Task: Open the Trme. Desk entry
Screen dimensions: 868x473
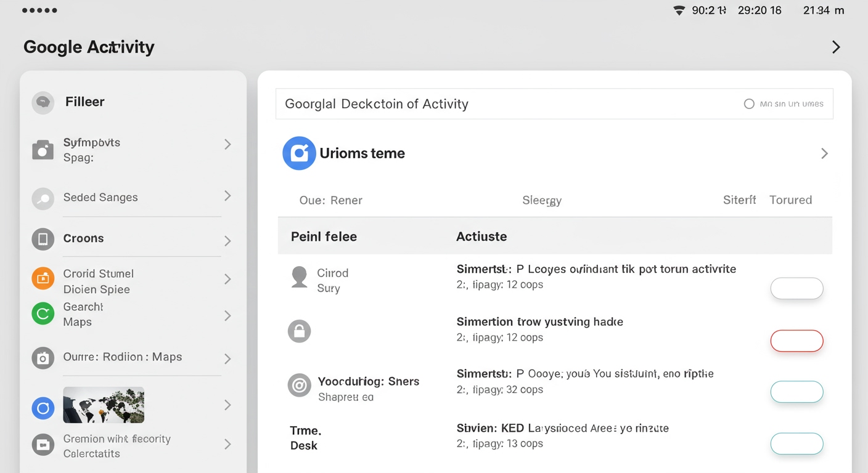Action: [306, 438]
